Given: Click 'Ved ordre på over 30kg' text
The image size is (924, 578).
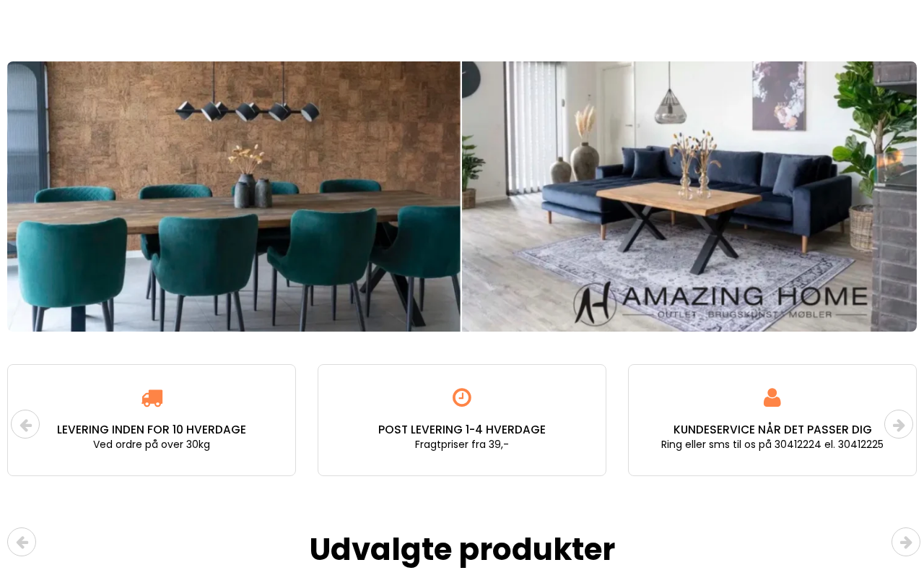Looking at the screenshot, I should tap(152, 444).
